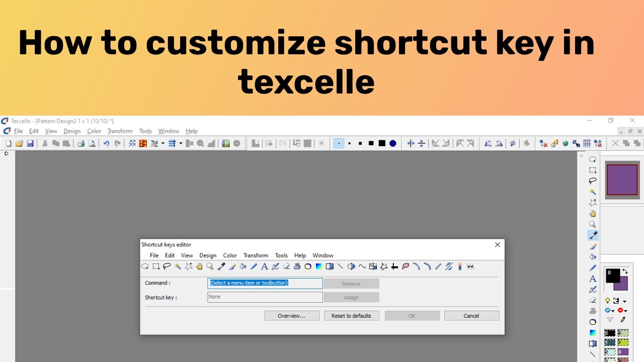Click the zoom magnifier toolbutton in Shortcut editor
Screen dimensions: 644x362
click(x=210, y=266)
